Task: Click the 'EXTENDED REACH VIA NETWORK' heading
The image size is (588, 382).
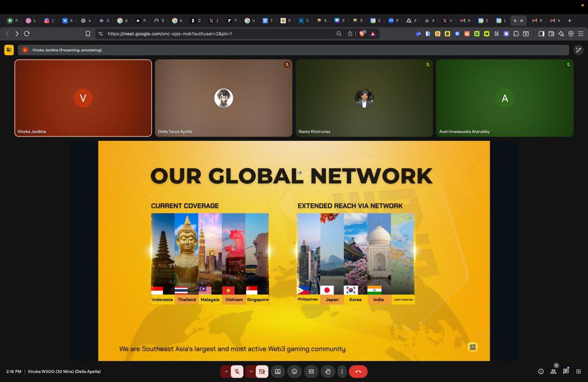Action: (350, 205)
